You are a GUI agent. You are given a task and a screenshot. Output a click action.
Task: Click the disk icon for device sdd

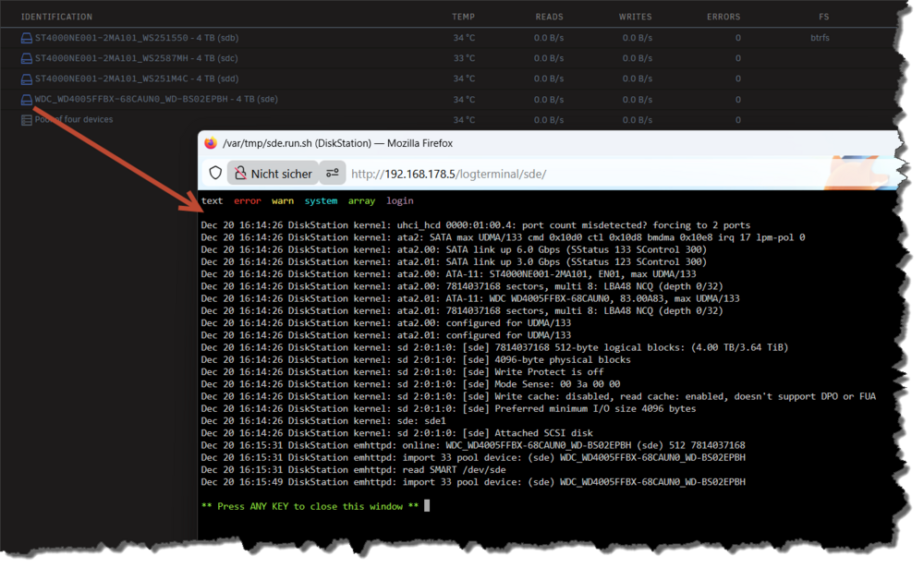click(27, 79)
